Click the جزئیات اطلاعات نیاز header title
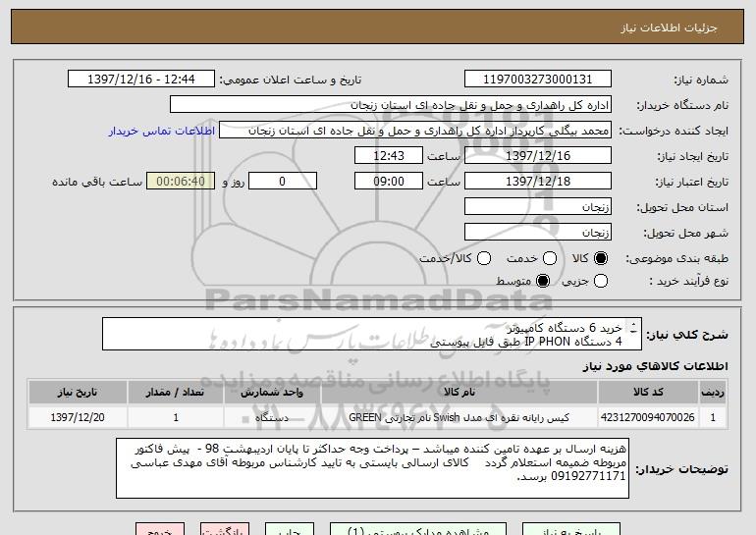Viewport: 756px width, 535px height. (x=669, y=27)
